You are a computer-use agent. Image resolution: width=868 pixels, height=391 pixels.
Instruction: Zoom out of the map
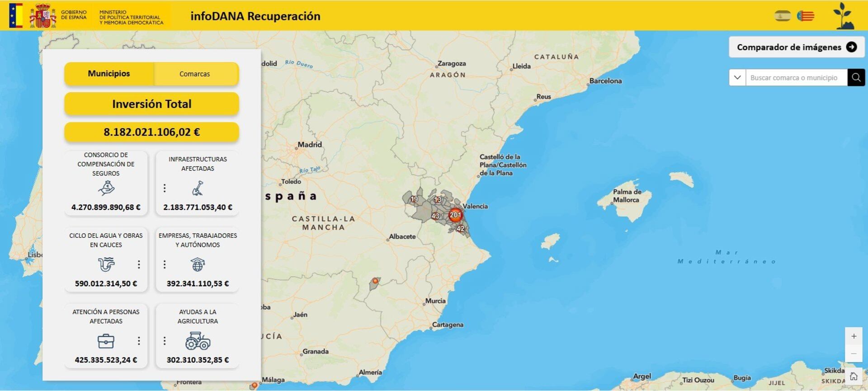(854, 353)
